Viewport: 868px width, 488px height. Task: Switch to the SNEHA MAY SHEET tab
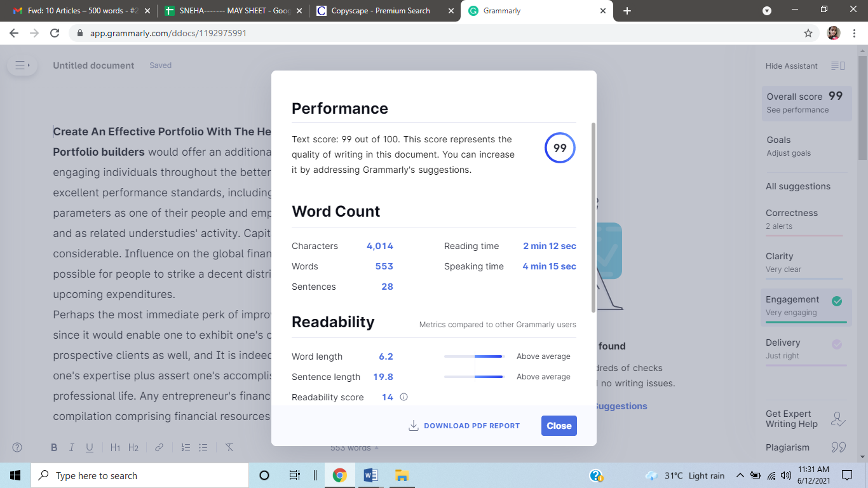(233, 11)
